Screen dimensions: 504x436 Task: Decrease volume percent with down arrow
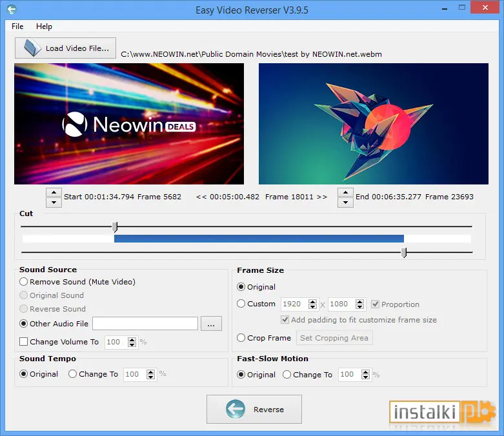pyautogui.click(x=132, y=345)
